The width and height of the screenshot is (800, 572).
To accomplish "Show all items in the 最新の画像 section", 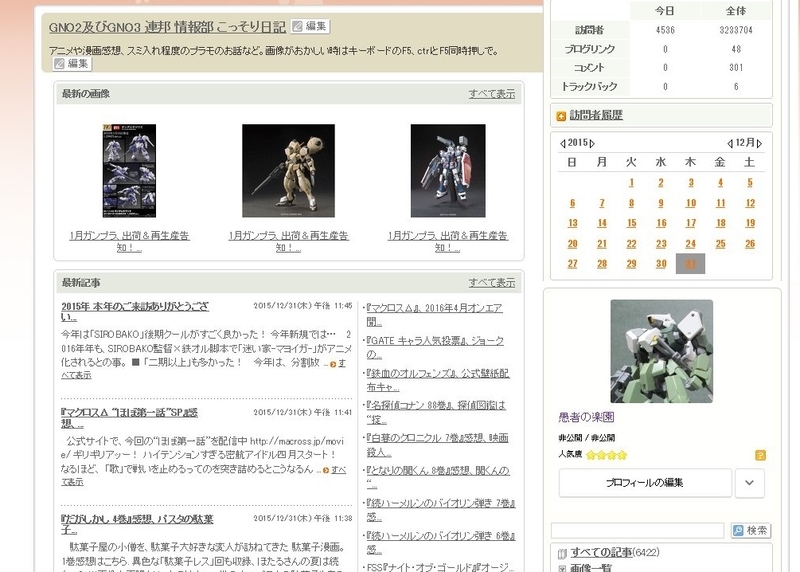I will click(492, 94).
